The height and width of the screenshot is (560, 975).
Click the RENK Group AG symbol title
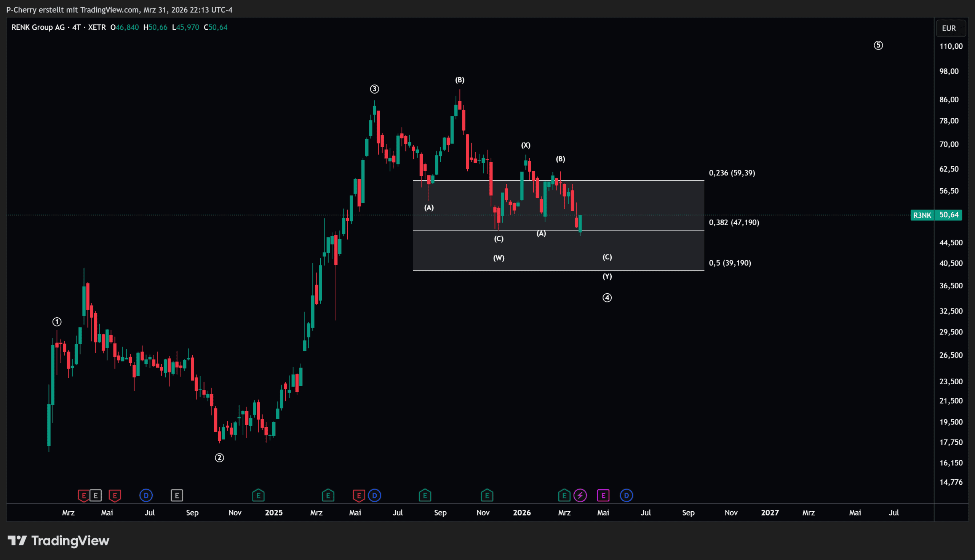(x=38, y=27)
